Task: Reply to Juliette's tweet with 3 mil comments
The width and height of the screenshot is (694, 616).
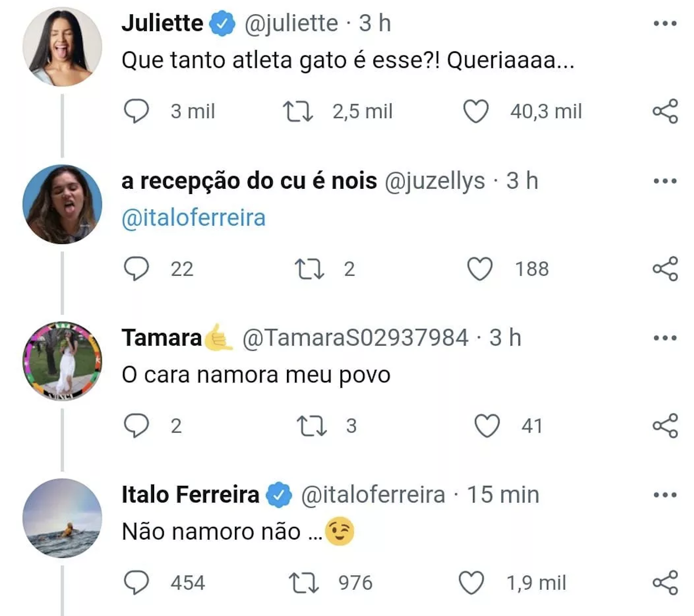Action: (136, 111)
